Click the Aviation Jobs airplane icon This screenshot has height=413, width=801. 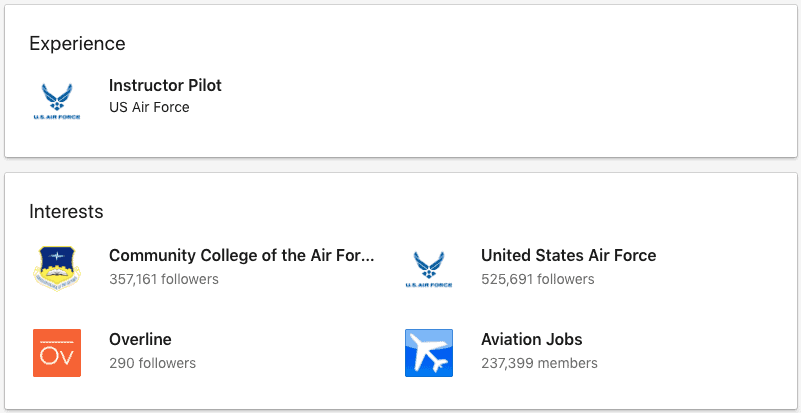pos(429,353)
